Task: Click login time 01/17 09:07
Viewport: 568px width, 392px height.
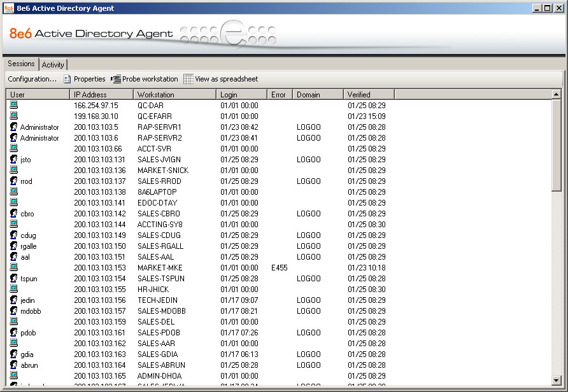Action: click(x=239, y=300)
